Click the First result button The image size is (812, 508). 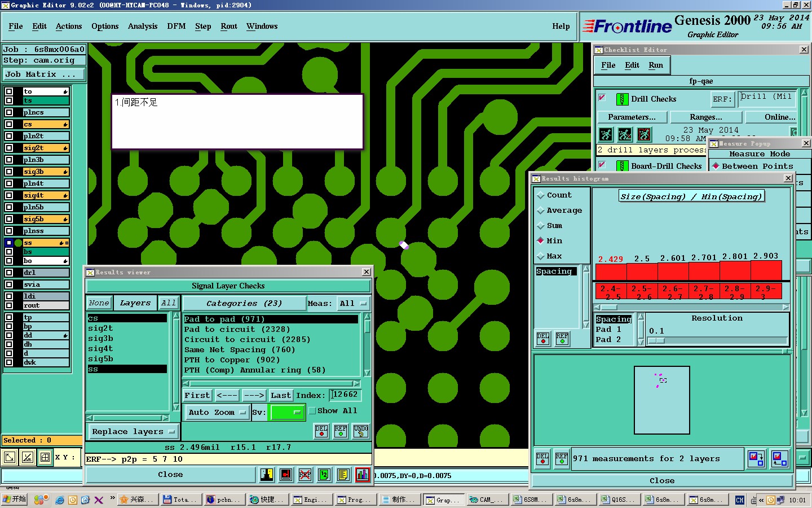tap(197, 396)
